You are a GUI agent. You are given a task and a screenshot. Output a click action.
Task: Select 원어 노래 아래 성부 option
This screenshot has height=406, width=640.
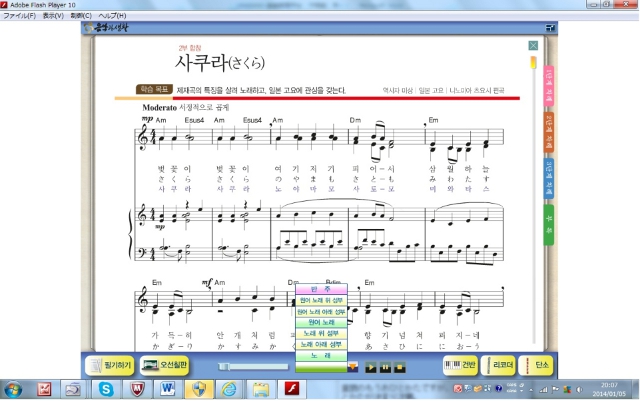pos(321,311)
